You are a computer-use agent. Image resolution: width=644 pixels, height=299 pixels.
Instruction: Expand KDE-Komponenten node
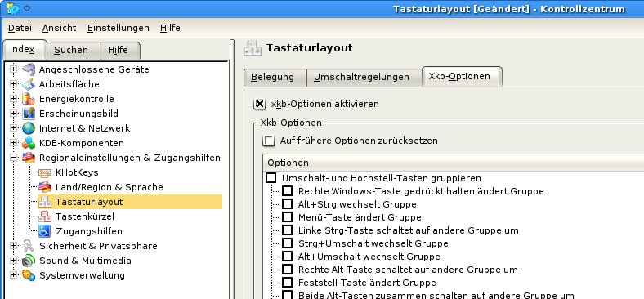point(14,143)
